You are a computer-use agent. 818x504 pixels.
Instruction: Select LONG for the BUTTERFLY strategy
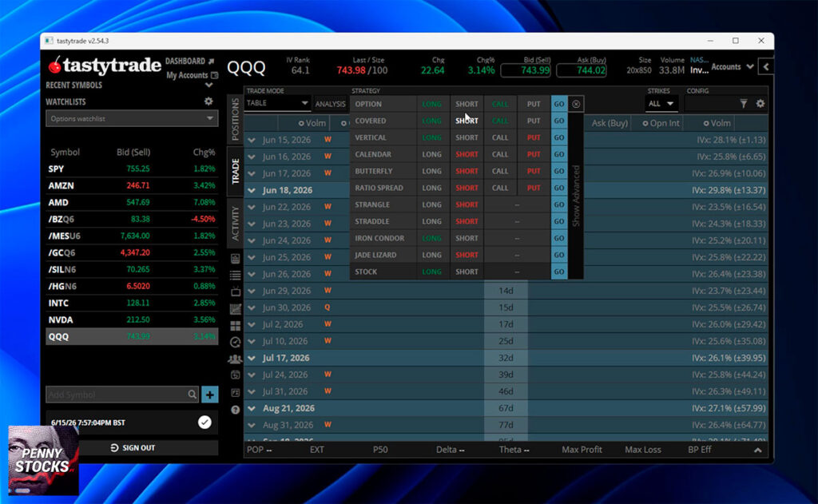tap(431, 171)
